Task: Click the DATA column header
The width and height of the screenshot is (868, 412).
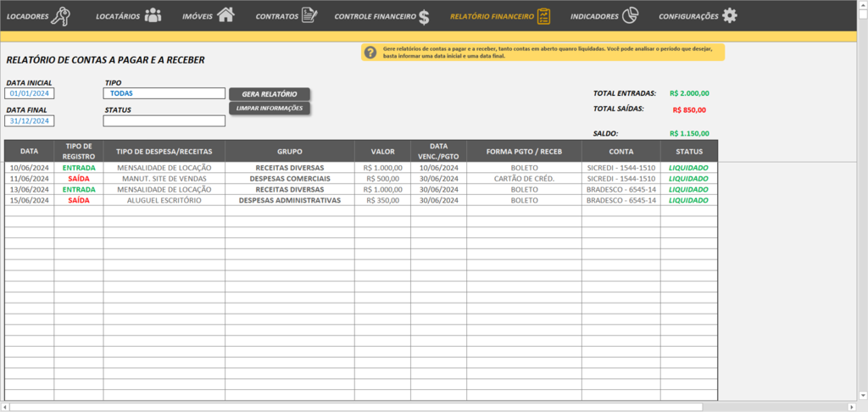Action: pyautogui.click(x=30, y=151)
